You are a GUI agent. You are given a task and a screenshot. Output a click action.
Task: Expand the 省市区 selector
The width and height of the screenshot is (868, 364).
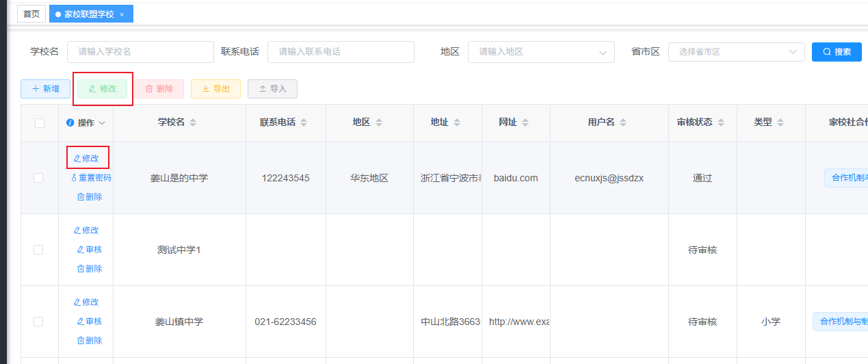point(736,52)
